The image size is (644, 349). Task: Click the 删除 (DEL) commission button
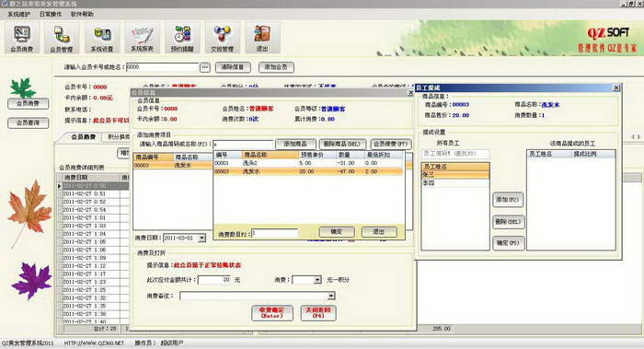pyautogui.click(x=508, y=222)
